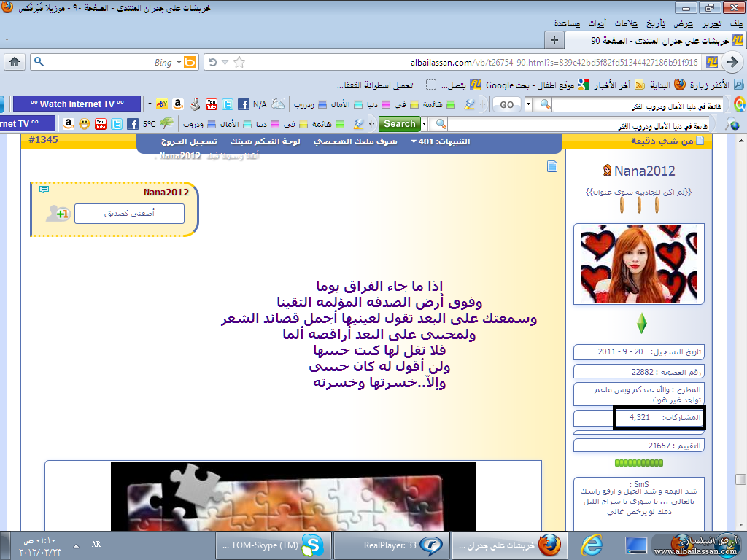Click the joystick games icon

[194, 104]
